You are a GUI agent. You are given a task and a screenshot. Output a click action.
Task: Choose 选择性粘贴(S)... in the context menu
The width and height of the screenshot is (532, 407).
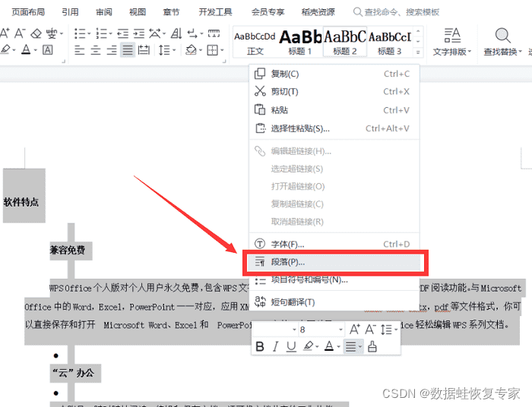(x=334, y=128)
